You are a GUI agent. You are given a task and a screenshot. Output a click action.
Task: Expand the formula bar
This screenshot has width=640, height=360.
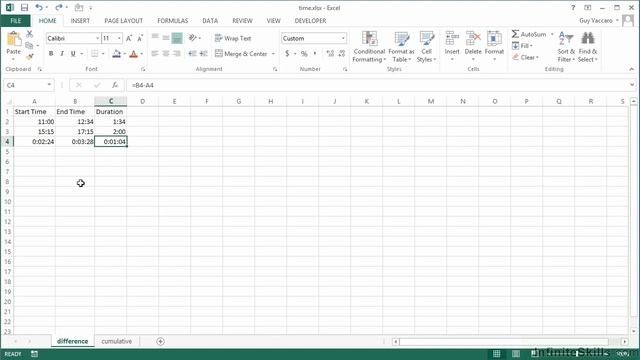pos(632,85)
